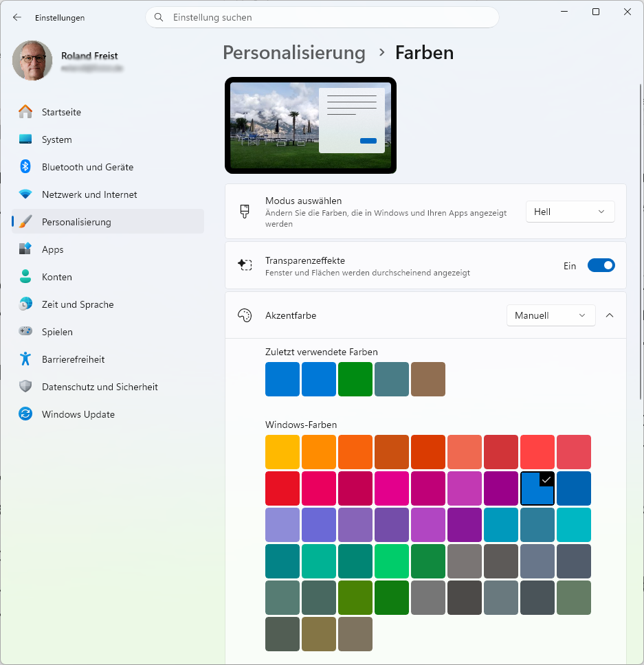This screenshot has height=665, width=644.
Task: Select the red swatch starting second row
Action: [282, 488]
